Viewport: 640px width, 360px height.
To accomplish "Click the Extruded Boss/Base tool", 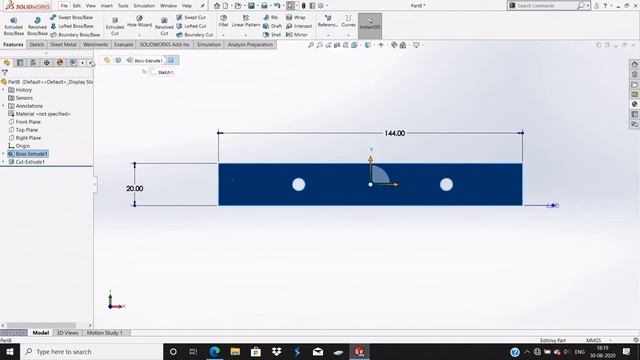I will [x=13, y=26].
